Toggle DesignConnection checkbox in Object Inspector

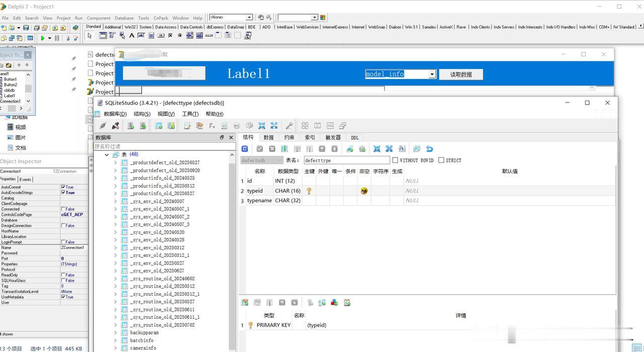63,226
